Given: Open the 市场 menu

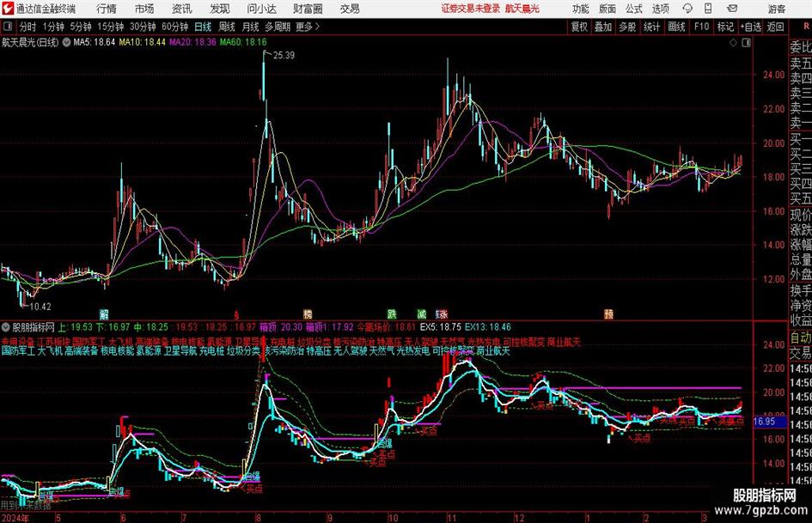Looking at the screenshot, I should click(144, 9).
